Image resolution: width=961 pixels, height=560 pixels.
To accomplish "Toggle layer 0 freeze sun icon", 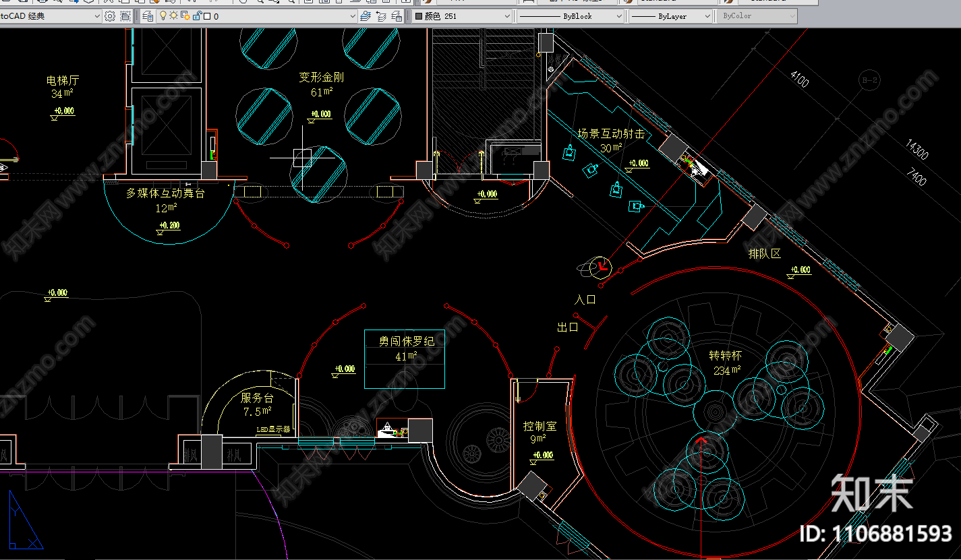I will click(173, 15).
